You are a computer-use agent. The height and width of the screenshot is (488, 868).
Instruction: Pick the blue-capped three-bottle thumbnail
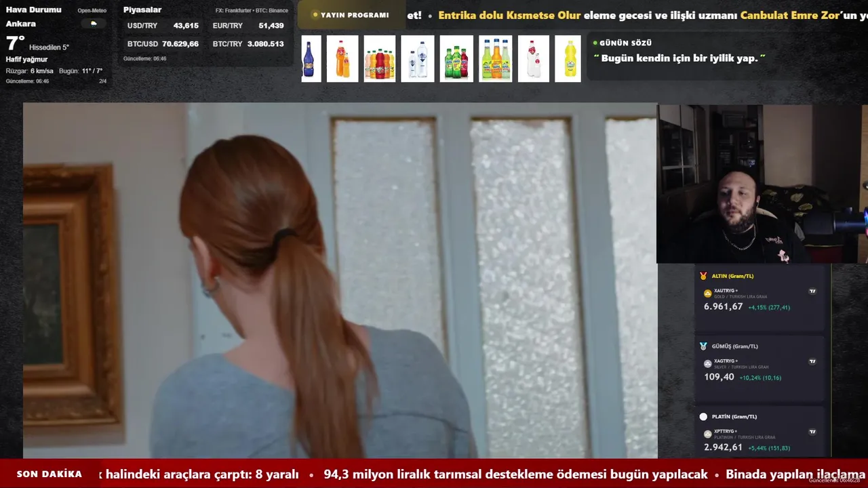496,59
